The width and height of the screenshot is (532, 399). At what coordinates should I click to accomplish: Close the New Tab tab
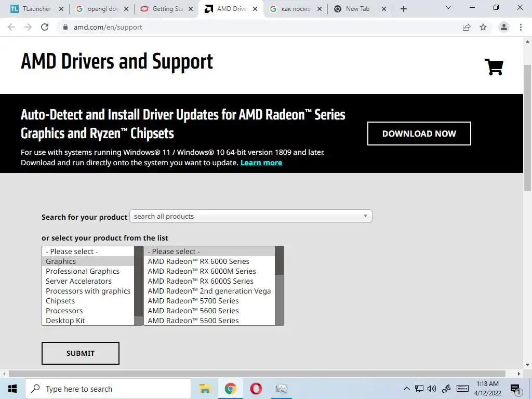(x=384, y=9)
